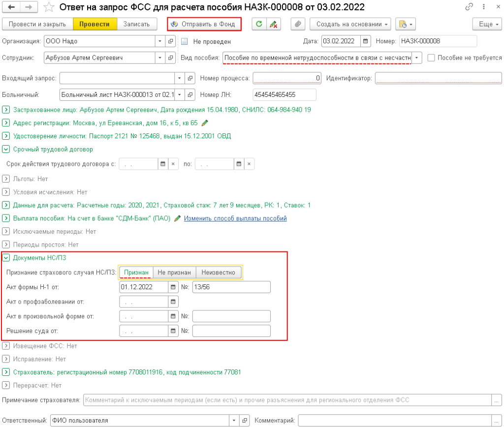Viewport: 504px width, 427px height.
Task: Click the Примечание страхователя text field
Action: coord(288,400)
